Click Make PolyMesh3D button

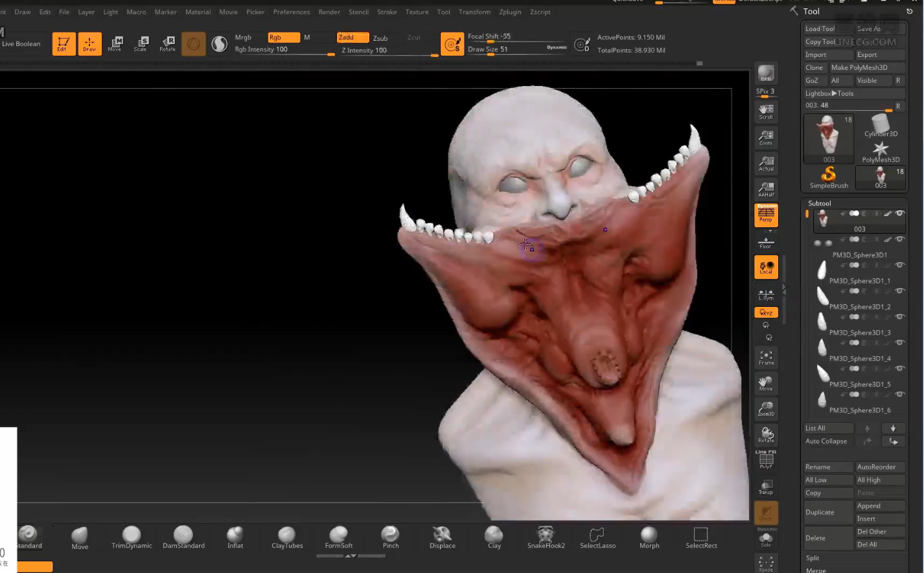point(867,67)
